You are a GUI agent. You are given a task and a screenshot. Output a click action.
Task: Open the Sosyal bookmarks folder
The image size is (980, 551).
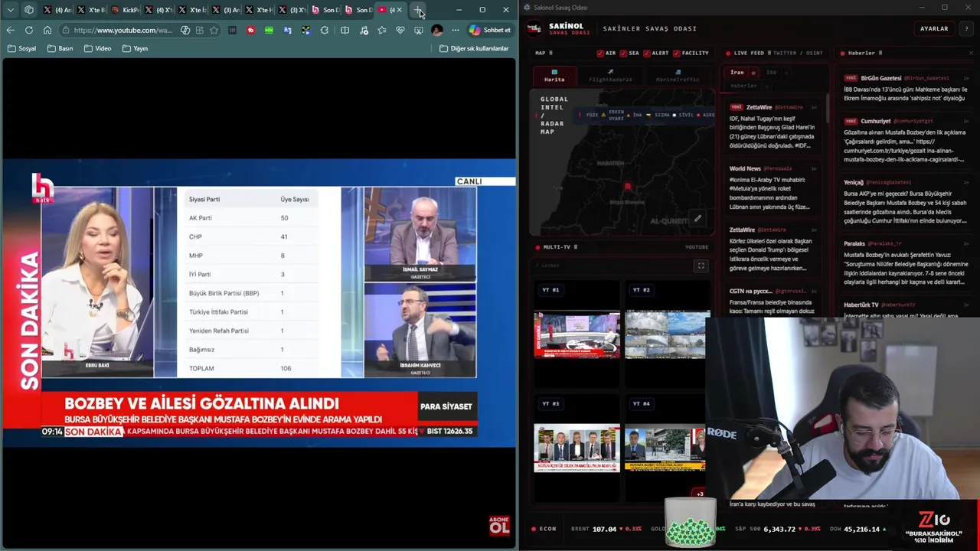pos(21,48)
